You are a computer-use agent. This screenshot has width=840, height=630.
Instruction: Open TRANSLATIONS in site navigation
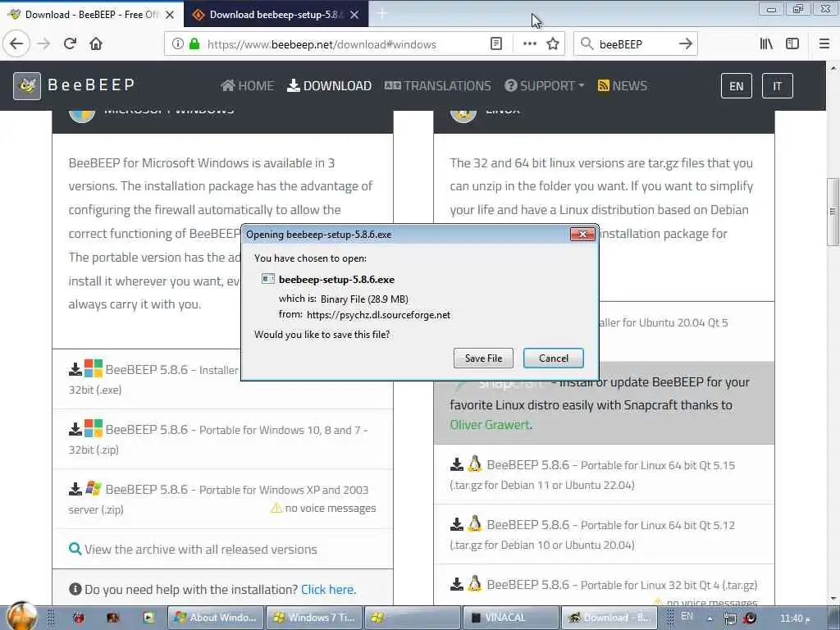coord(438,85)
